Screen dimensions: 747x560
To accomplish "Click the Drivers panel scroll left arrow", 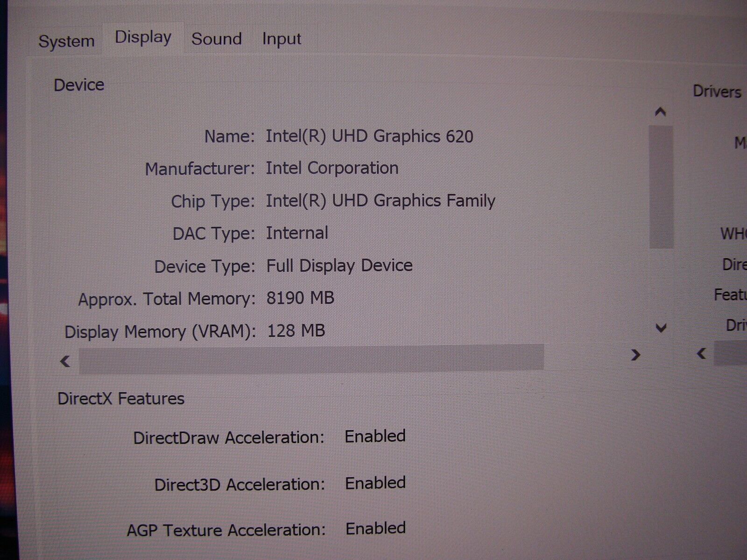I will [x=701, y=354].
